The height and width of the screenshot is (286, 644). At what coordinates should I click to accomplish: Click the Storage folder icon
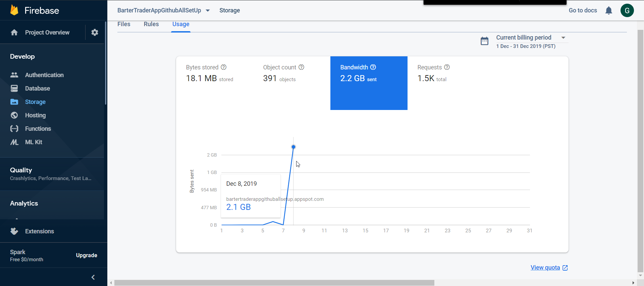coord(14,102)
